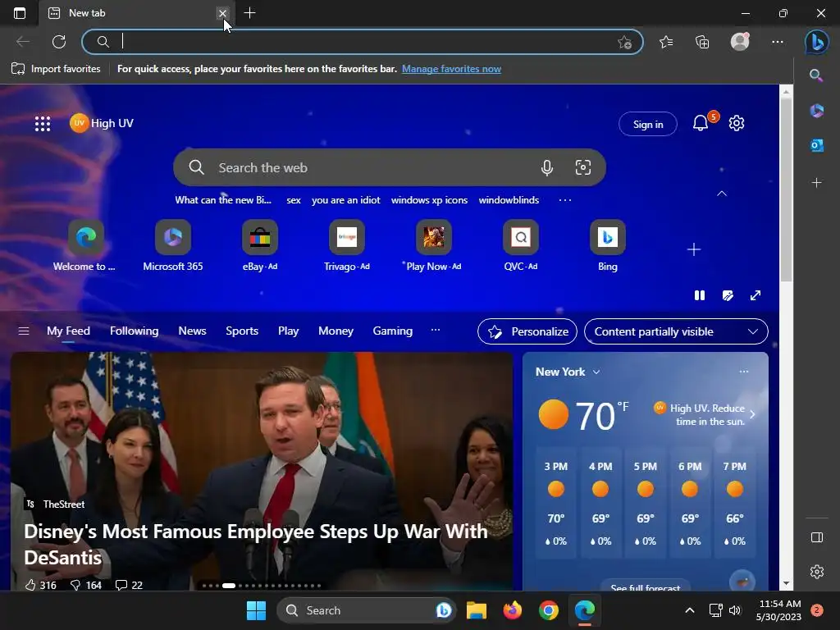This screenshot has width=840, height=630.
Task: Search suggestion 'windows xp icons'
Action: (429, 200)
